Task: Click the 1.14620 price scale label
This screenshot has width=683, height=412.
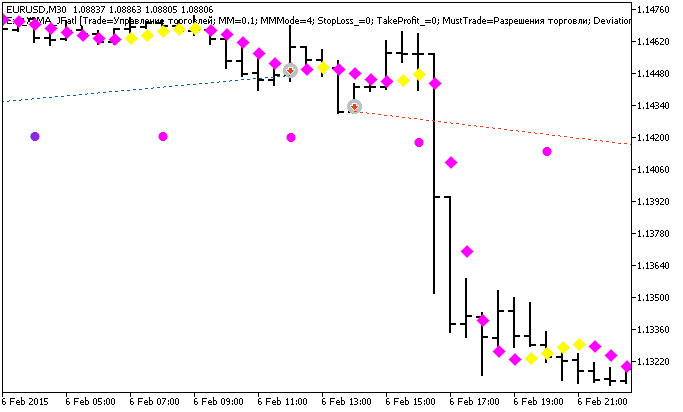Action: (x=653, y=42)
